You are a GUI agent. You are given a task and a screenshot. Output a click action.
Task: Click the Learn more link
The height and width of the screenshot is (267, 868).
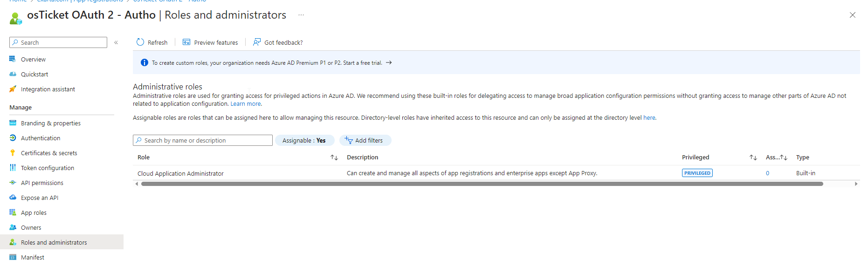[x=246, y=104]
